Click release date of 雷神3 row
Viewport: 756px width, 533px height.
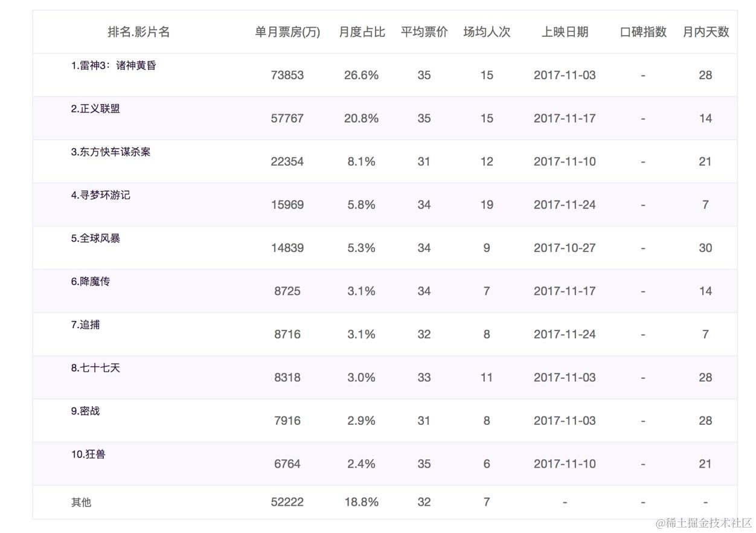click(565, 75)
